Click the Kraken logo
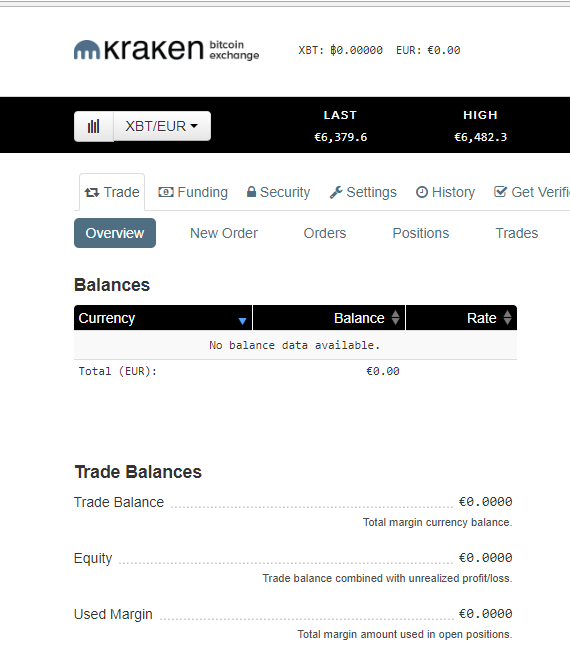Screen dimensions: 570x663 [x=167, y=50]
